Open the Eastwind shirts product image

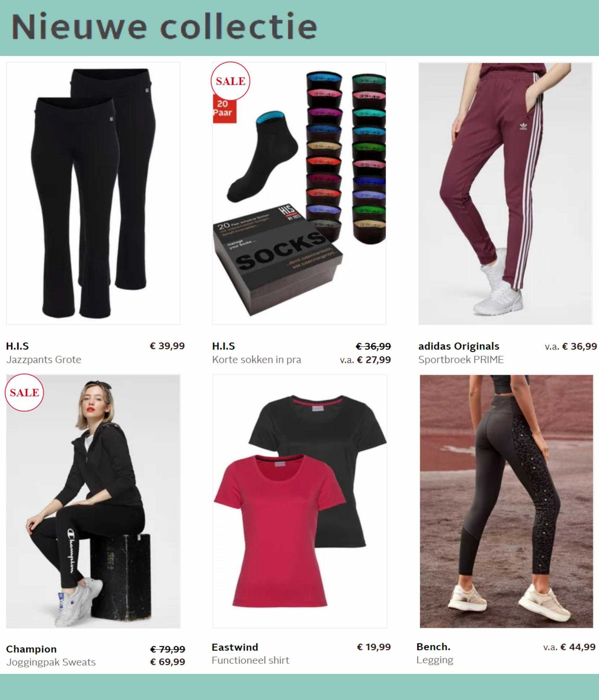click(x=300, y=501)
